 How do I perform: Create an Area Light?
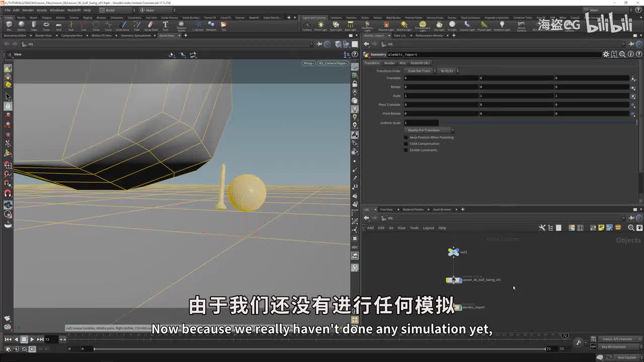pyautogui.click(x=350, y=26)
